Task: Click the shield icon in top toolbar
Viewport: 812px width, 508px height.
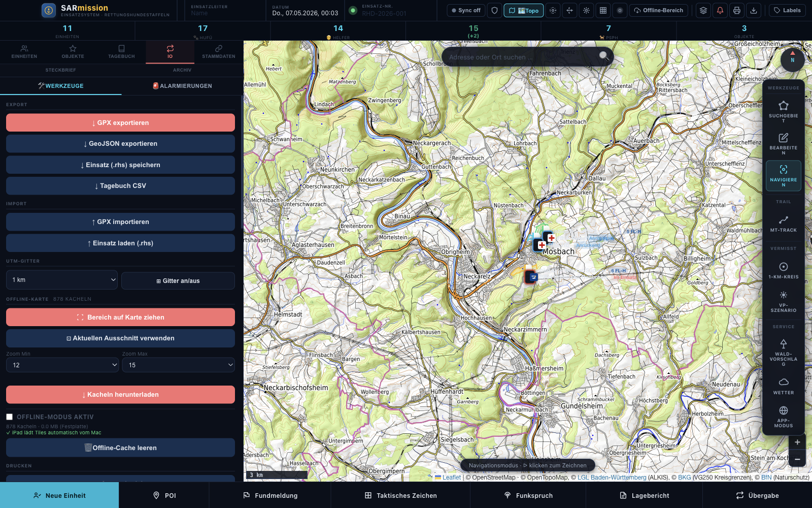Action: tap(495, 10)
